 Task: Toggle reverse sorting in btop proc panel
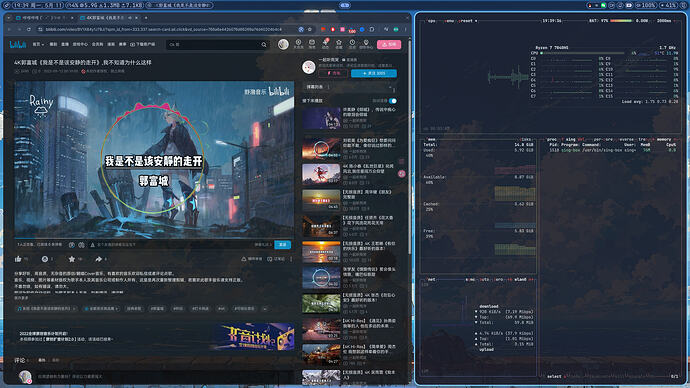coord(625,139)
